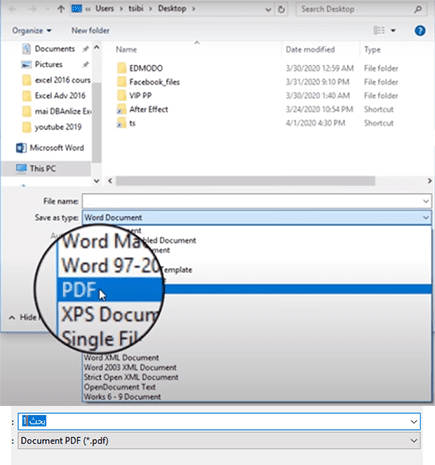Sort by the Date modified column header
Image resolution: width=435 pixels, height=465 pixels.
click(310, 50)
